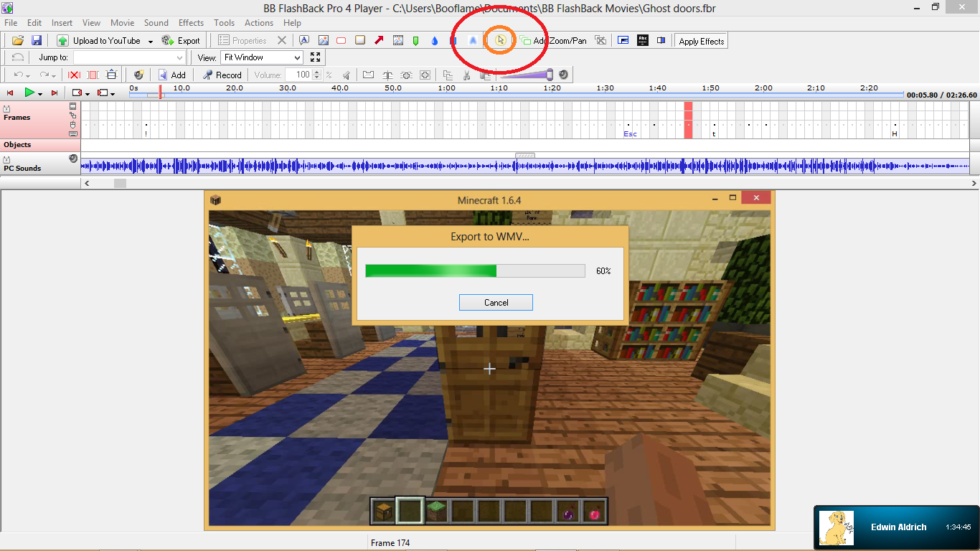Play the movie with the green play button
Viewport: 980px width, 551px height.
pos(29,93)
